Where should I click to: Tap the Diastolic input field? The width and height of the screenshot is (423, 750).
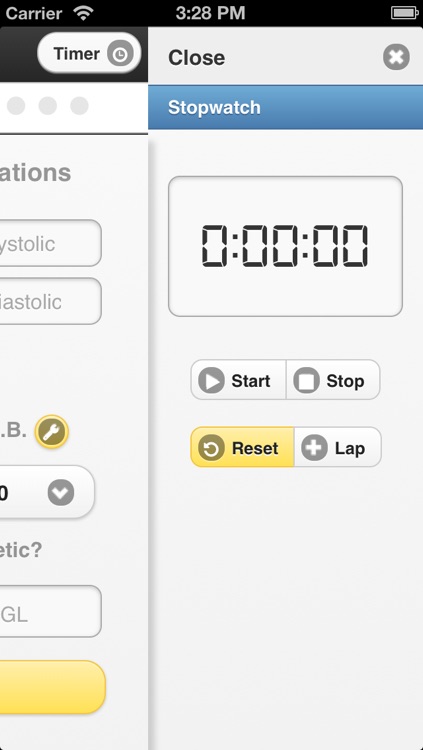click(51, 301)
